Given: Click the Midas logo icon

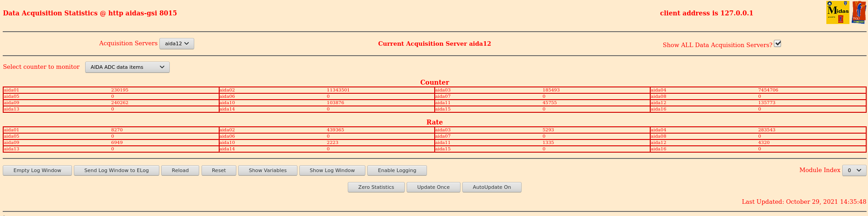Looking at the screenshot, I should coord(837,13).
